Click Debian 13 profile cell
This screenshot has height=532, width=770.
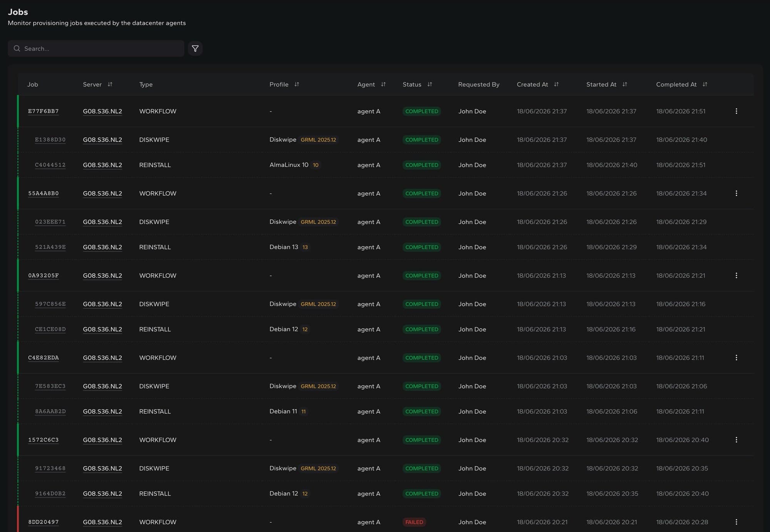tap(289, 247)
